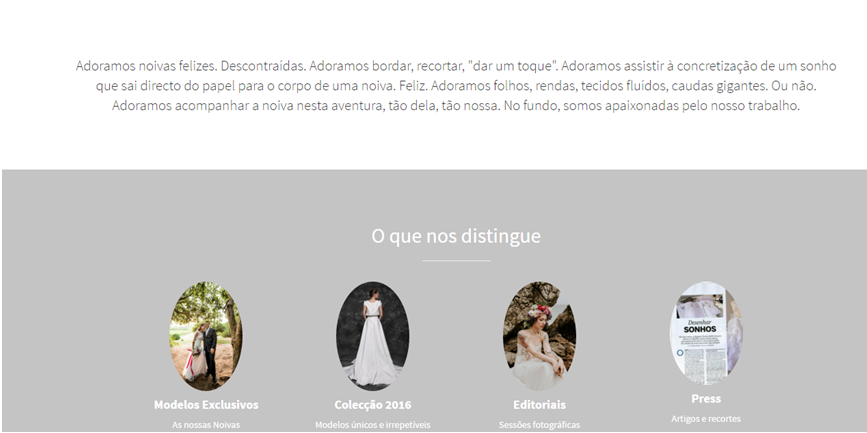Click the 'Modelos únicos e irrepetíveis' caption
Viewport: 867px width, 433px height.
[373, 425]
